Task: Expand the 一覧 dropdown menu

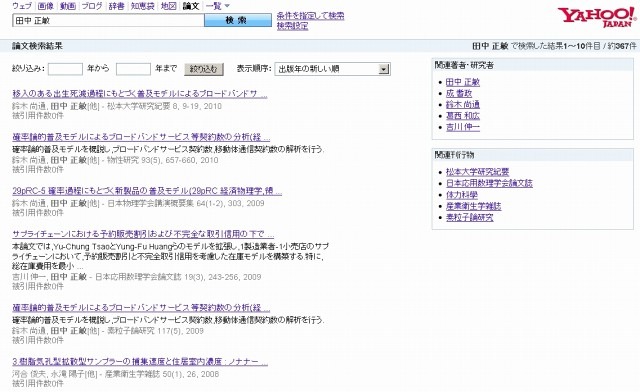Action: pyautogui.click(x=218, y=6)
